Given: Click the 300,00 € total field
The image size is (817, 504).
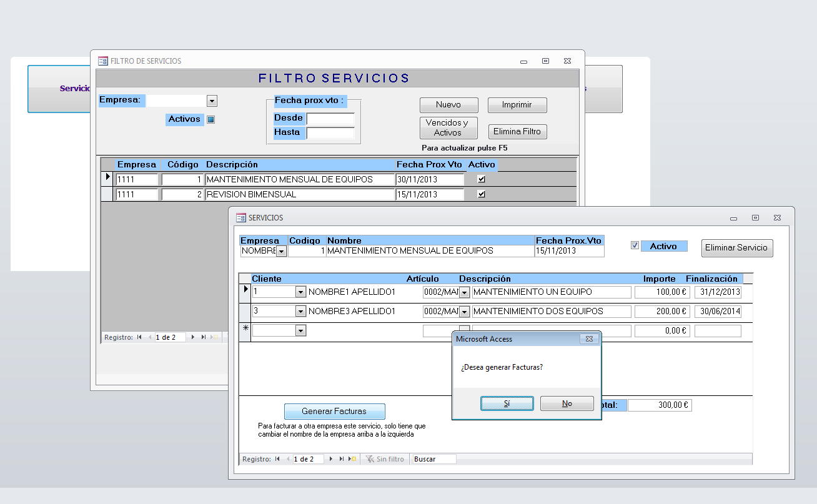Looking at the screenshot, I should click(660, 405).
